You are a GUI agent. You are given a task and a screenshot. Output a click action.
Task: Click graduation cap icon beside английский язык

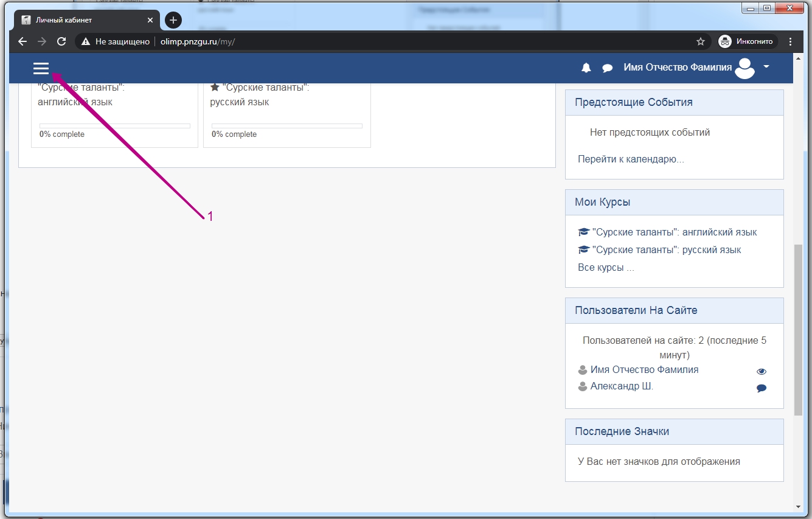click(x=583, y=232)
